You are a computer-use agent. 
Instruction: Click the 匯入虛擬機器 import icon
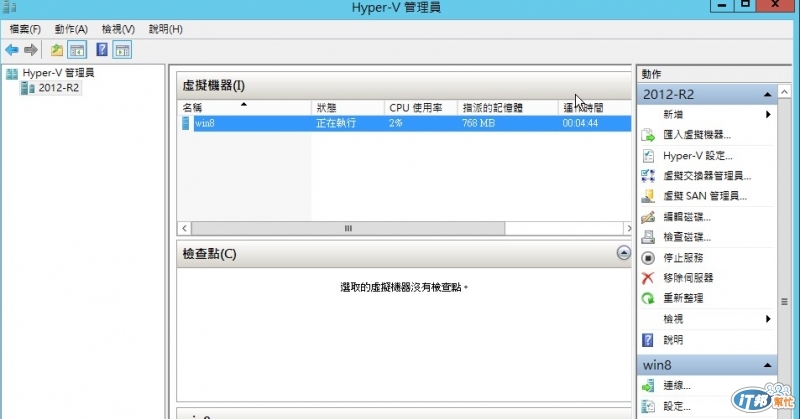648,135
